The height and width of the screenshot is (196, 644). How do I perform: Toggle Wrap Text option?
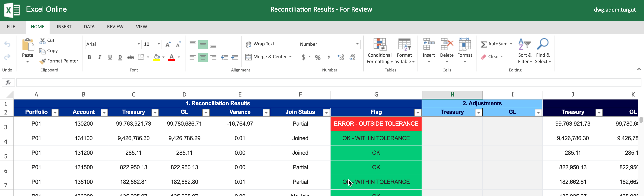(260, 44)
